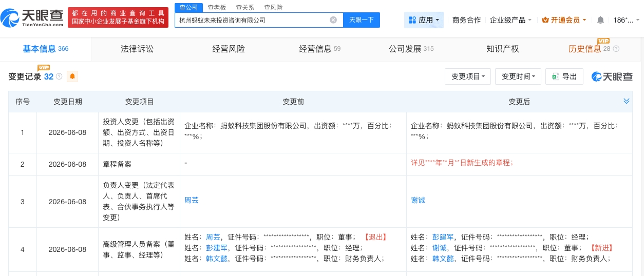Click the 商务合作 link

point(466,20)
